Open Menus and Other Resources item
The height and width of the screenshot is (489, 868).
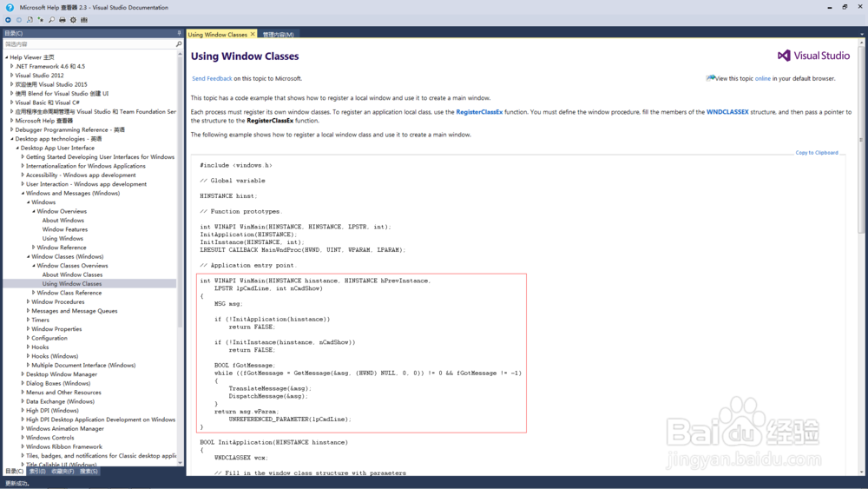point(63,392)
